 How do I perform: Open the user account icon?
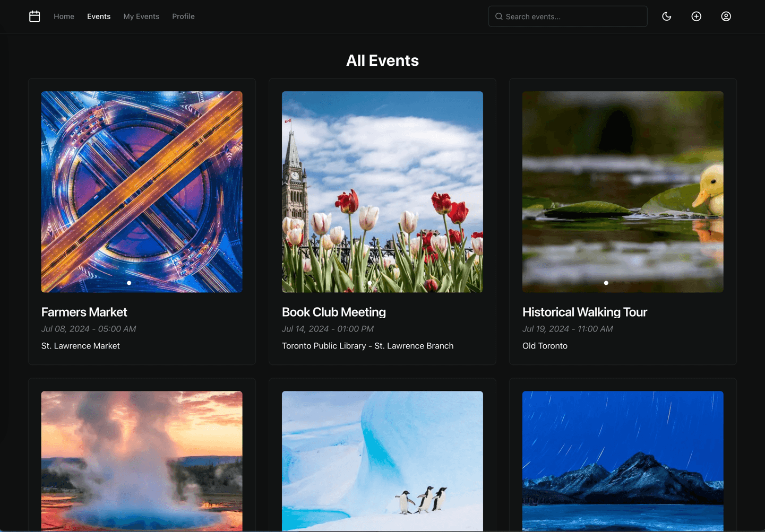[726, 16]
